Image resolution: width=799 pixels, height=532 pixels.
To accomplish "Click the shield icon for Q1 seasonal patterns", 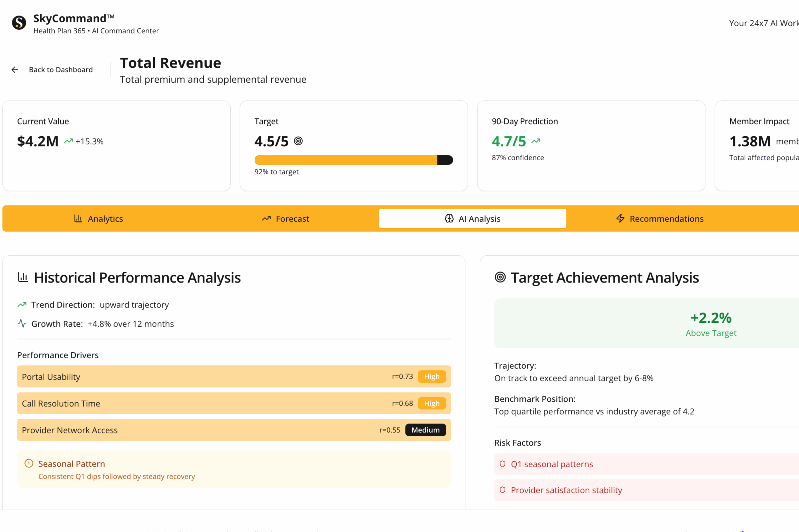I will point(502,464).
